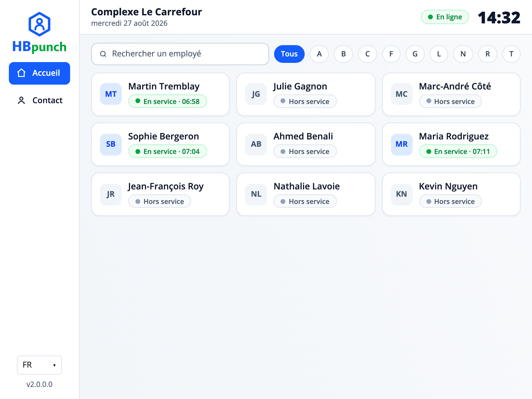Click Maria Rodriguez's En service 07:11 badge
Image resolution: width=532 pixels, height=399 pixels.
point(458,151)
